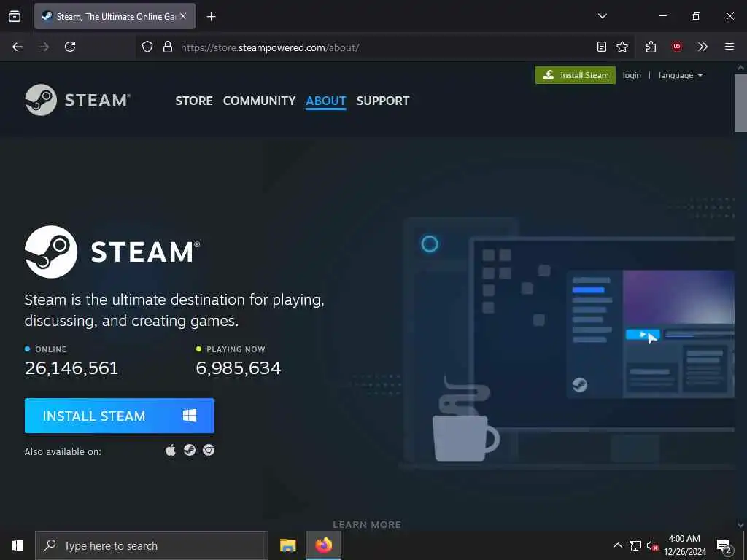Click the scrollbar down arrow

coord(741,525)
